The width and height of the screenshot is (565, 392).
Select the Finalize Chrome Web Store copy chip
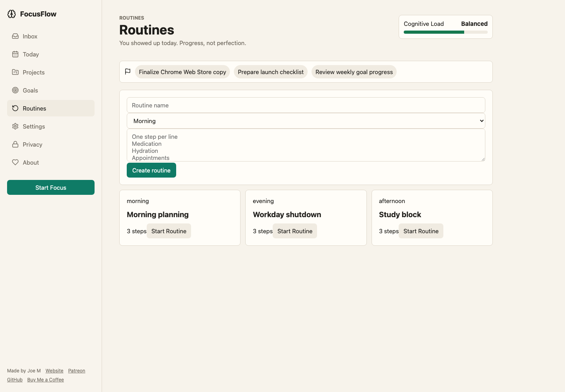click(x=182, y=72)
